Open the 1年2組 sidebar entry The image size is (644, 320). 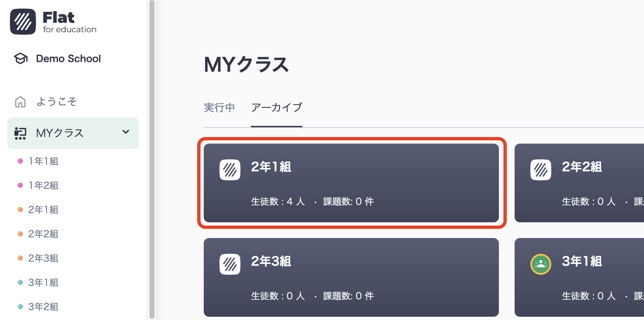tap(43, 185)
